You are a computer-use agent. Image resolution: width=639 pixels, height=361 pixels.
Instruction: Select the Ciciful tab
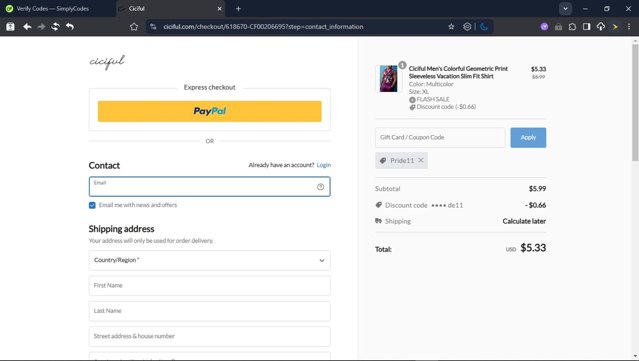click(170, 9)
